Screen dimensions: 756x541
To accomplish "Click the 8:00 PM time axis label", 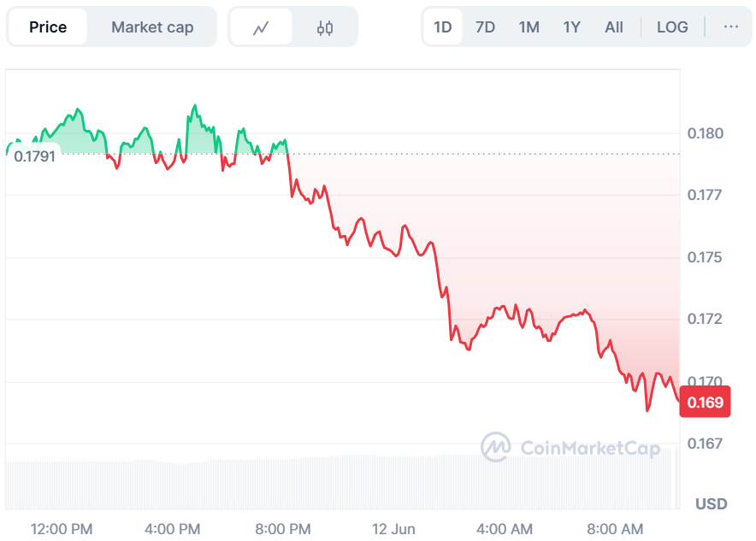I will click(283, 529).
